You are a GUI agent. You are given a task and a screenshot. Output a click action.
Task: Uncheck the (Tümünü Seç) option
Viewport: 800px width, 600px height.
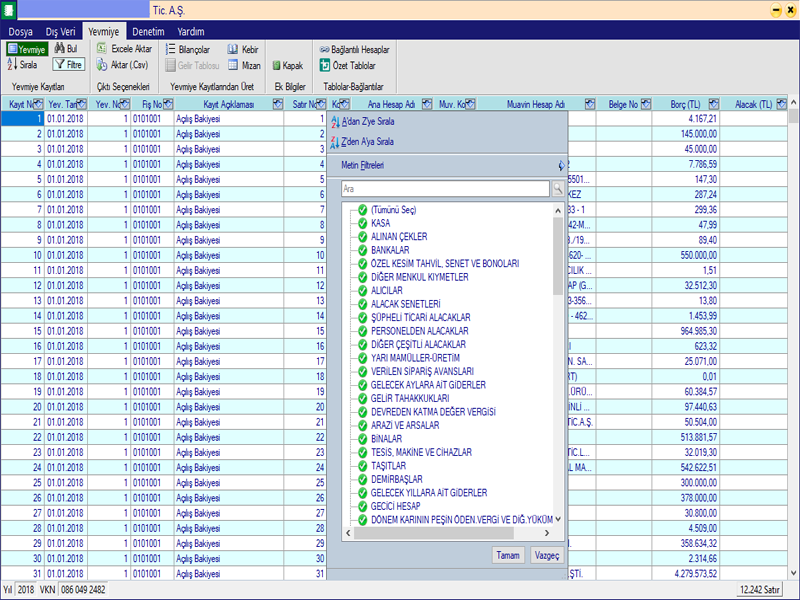[362, 210]
